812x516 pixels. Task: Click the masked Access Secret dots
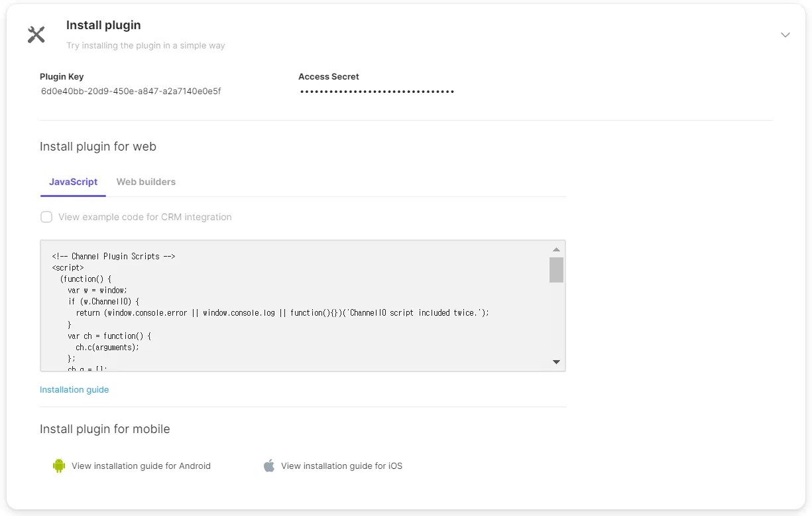377,92
